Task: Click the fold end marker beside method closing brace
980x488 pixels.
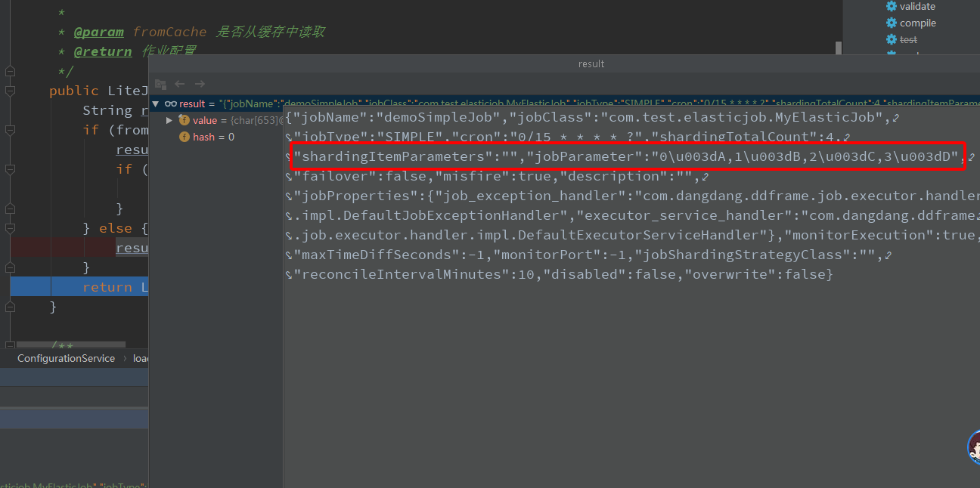Action: point(10,307)
